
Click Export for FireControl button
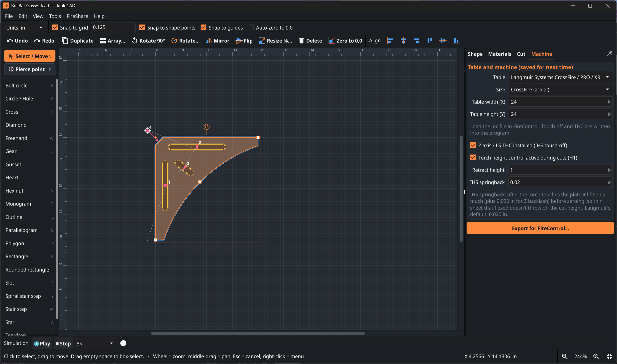tap(540, 228)
